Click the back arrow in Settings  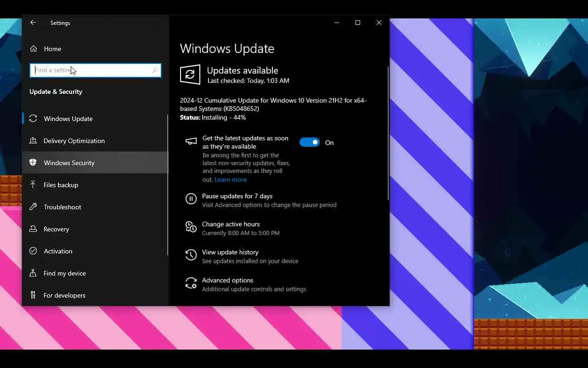(x=33, y=23)
